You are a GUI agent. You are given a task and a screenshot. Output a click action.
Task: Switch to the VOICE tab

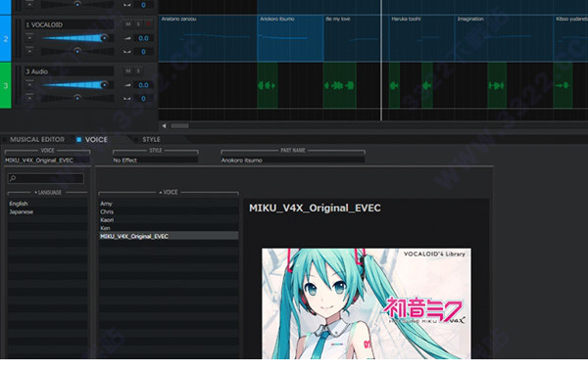pos(96,139)
